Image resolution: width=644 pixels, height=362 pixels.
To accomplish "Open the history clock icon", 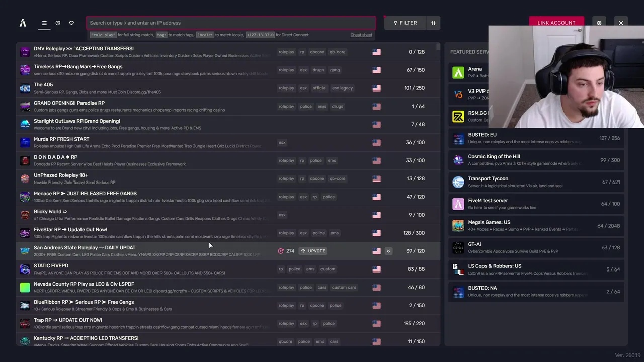I will (58, 23).
